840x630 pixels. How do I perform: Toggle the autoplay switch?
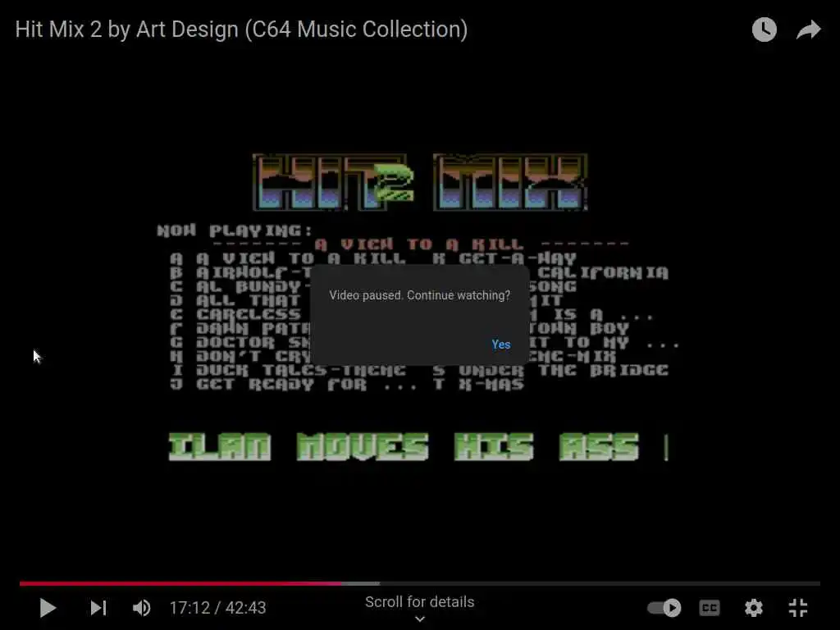(664, 608)
